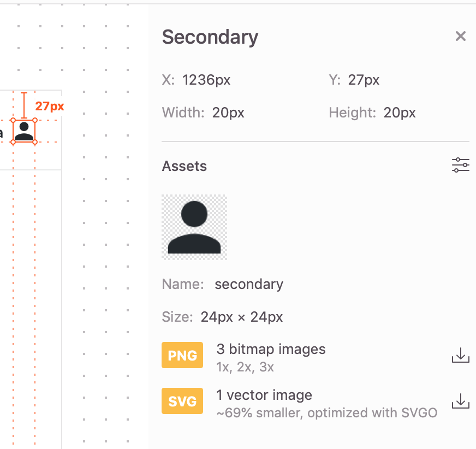
Task: Download the PNG bitmap assets
Action: tap(460, 355)
